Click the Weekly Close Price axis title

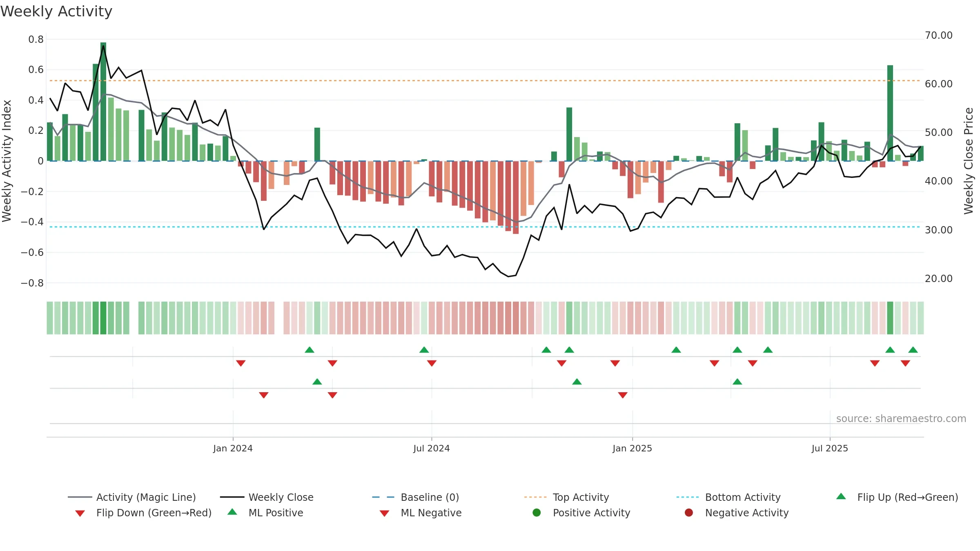coord(969,161)
